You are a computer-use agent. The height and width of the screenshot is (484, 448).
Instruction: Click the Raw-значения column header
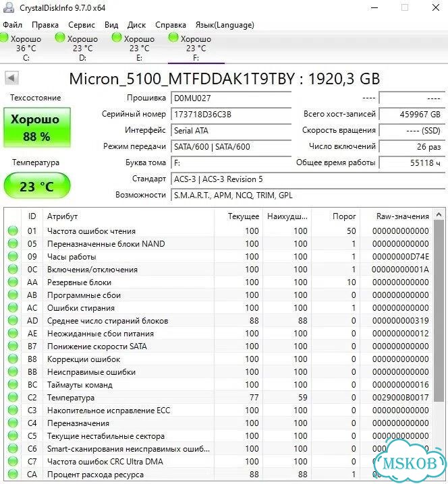coord(396,216)
